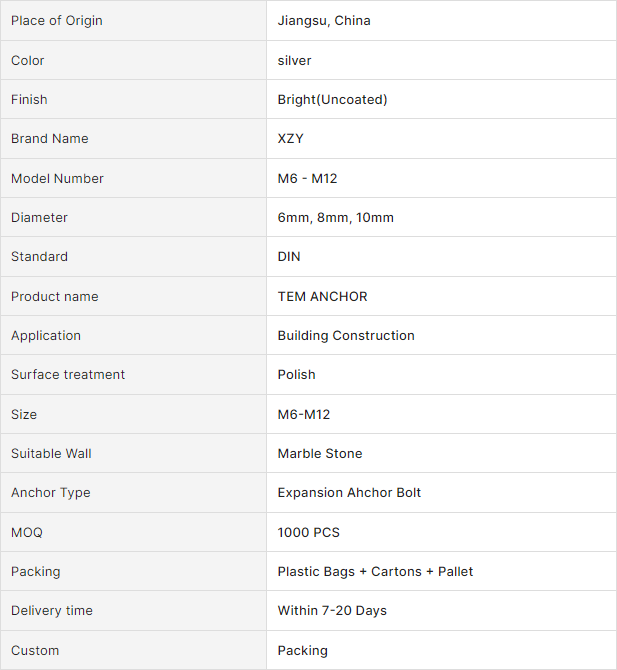Click the 'Surface treatment' label
Image resolution: width=617 pixels, height=670 pixels.
pos(68,375)
